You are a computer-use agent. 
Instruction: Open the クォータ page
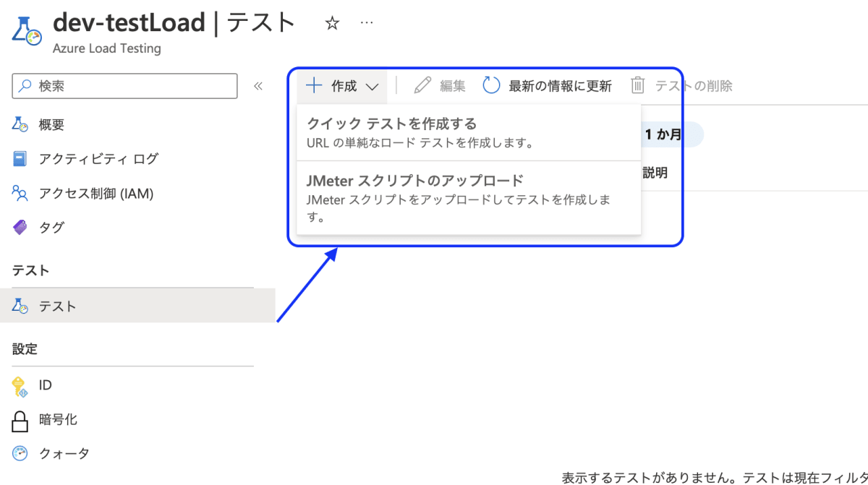pyautogui.click(x=63, y=453)
